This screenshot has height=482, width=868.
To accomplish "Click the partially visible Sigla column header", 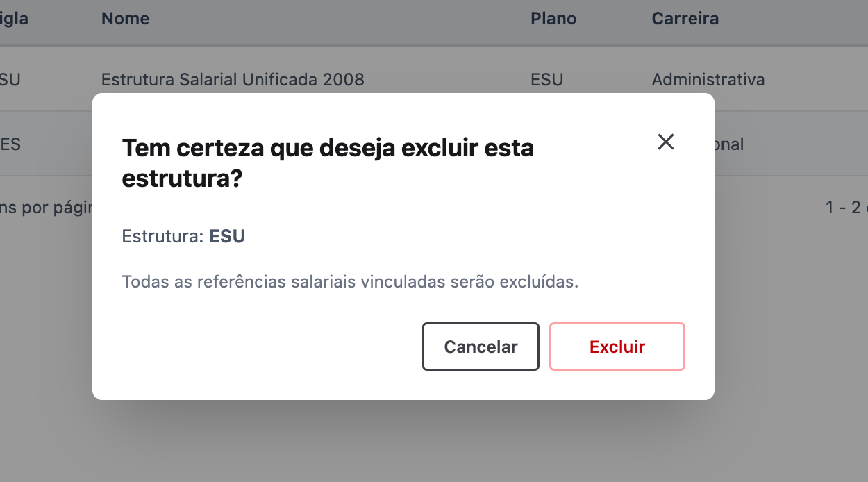I will pyautogui.click(x=14, y=18).
